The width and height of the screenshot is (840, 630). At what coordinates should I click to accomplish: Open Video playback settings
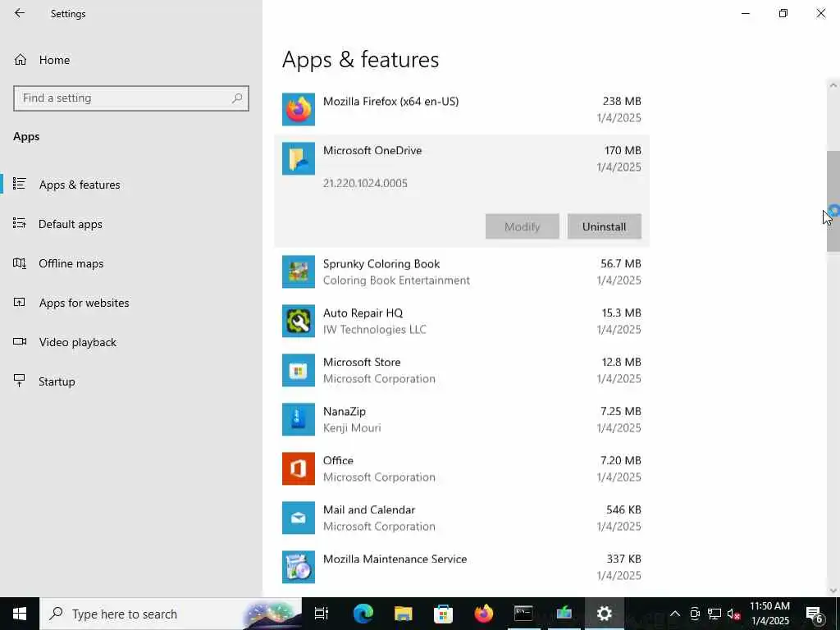[131, 342]
